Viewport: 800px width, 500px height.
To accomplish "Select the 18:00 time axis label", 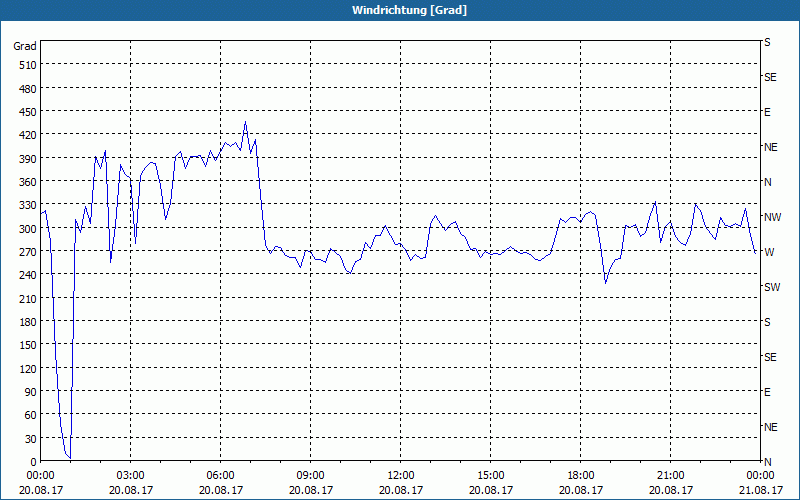I will point(581,476).
